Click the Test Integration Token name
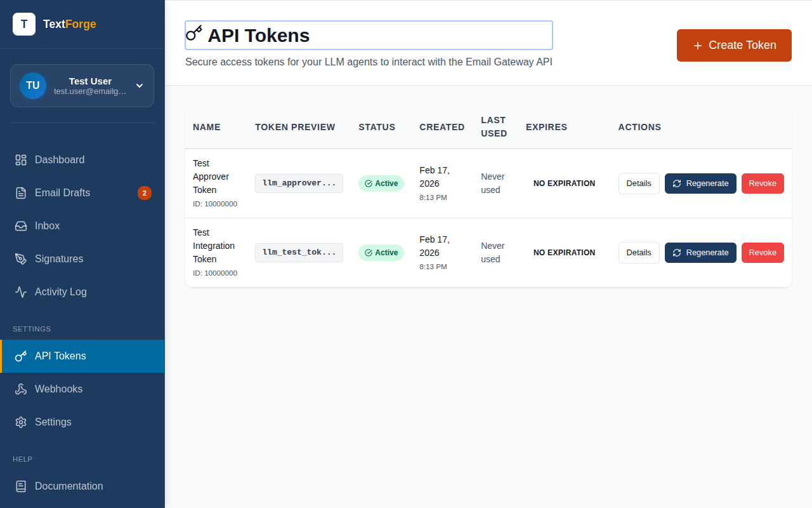The height and width of the screenshot is (508, 812). click(214, 246)
